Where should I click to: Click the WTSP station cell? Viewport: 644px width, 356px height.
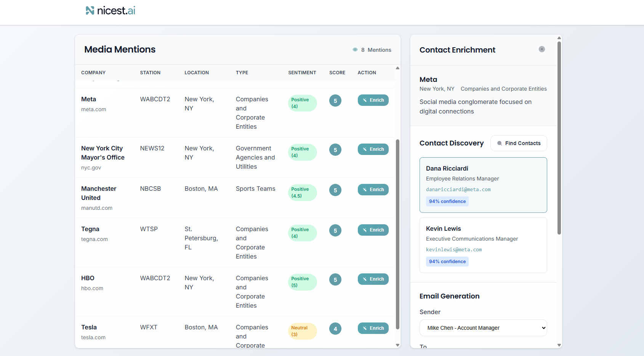tap(149, 229)
